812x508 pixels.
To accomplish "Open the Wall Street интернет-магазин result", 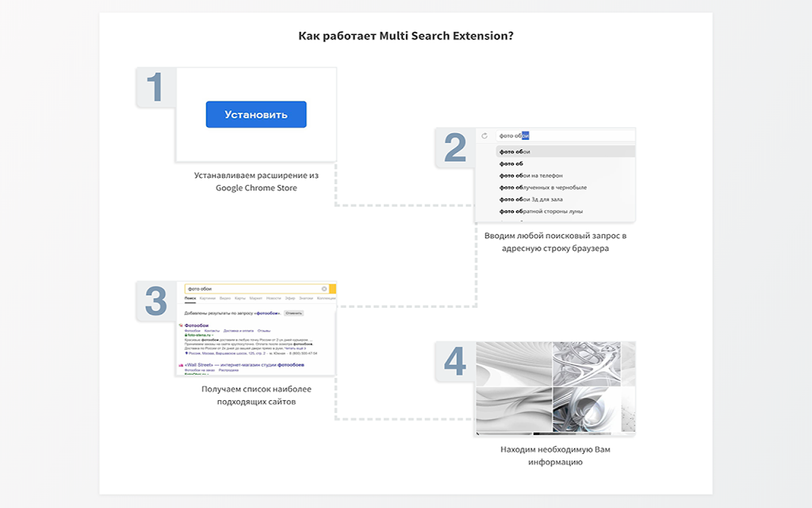I will coord(244,365).
